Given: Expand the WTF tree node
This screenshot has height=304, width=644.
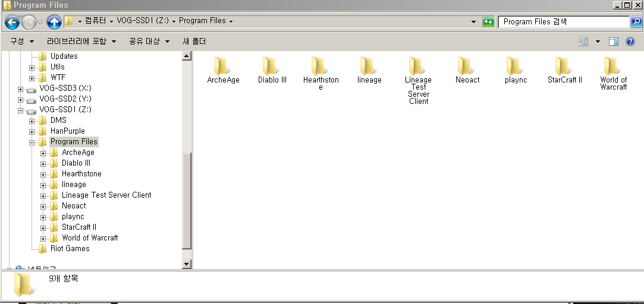Looking at the screenshot, I should [x=32, y=78].
